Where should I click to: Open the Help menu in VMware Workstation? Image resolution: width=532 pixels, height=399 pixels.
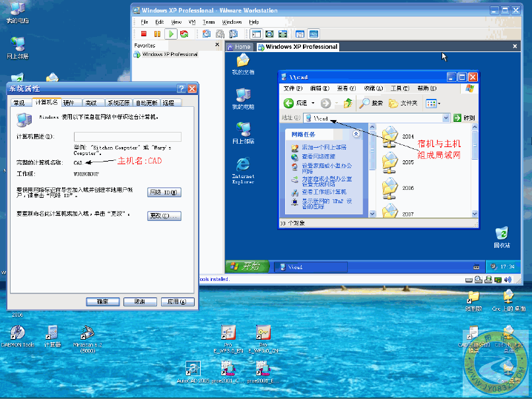pyautogui.click(x=253, y=22)
